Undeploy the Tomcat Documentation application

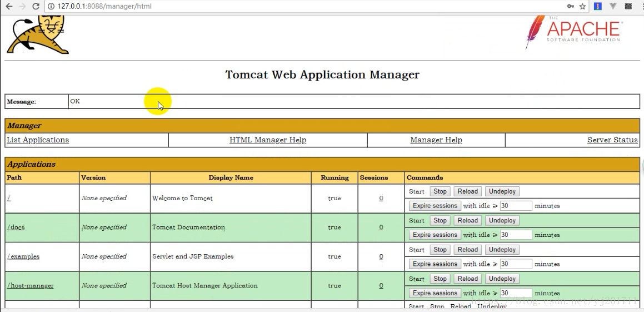tap(502, 220)
